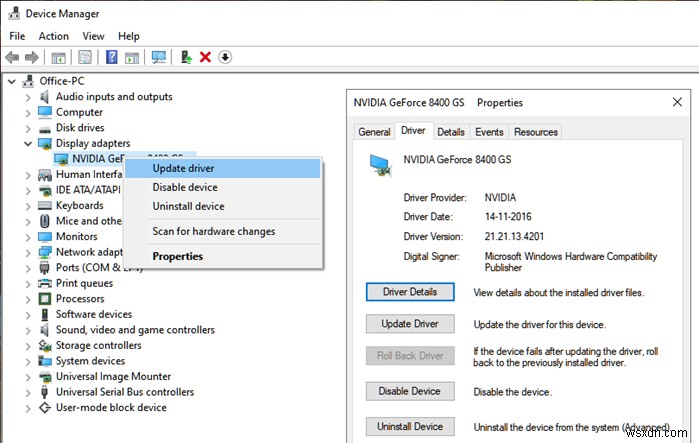699x443 pixels.
Task: Select the Processors tree item
Action: [80, 299]
